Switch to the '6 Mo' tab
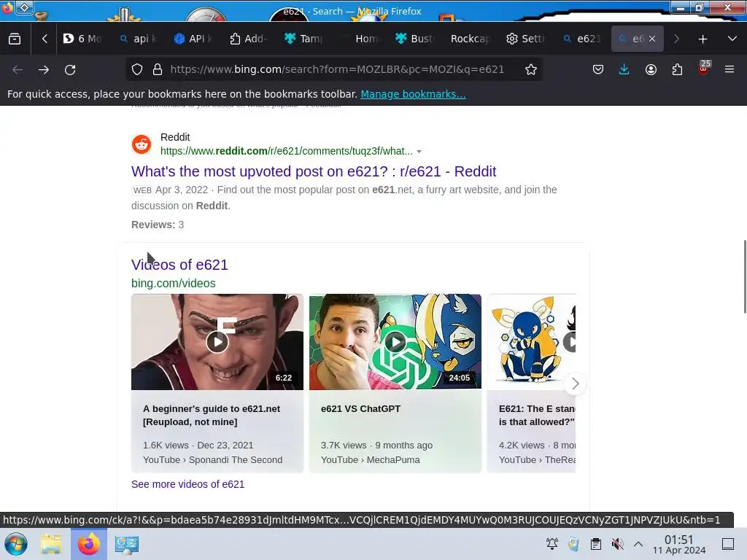 [83, 39]
